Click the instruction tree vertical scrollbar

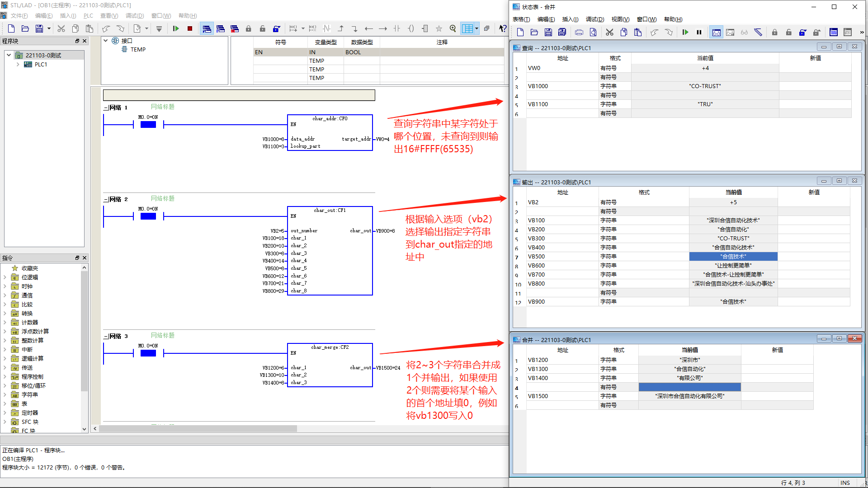[84, 331]
